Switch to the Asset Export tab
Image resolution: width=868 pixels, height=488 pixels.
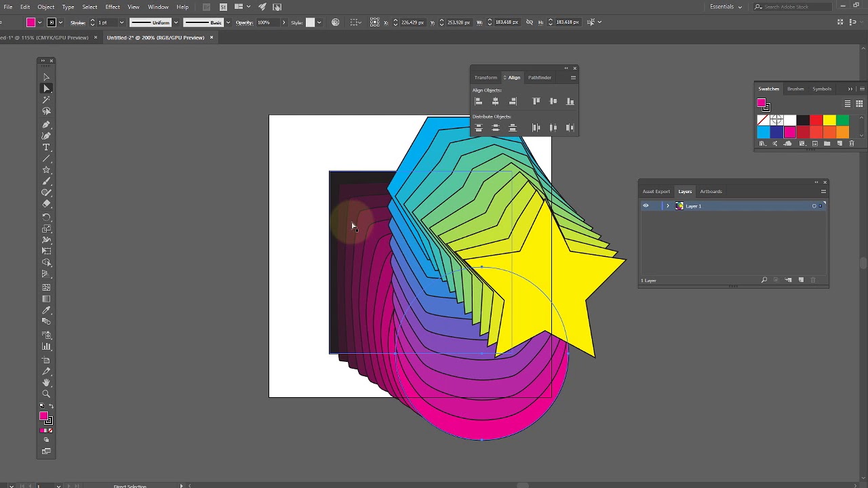(x=656, y=191)
